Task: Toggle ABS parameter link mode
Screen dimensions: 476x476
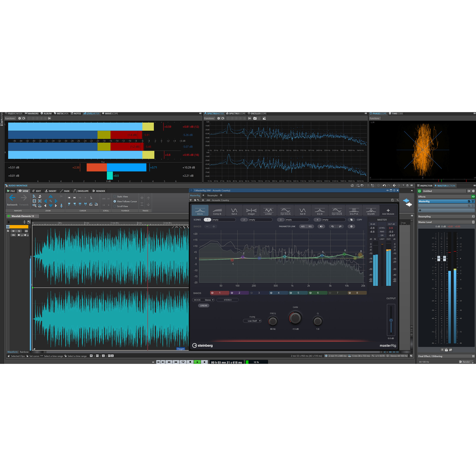Action: pos(303,226)
